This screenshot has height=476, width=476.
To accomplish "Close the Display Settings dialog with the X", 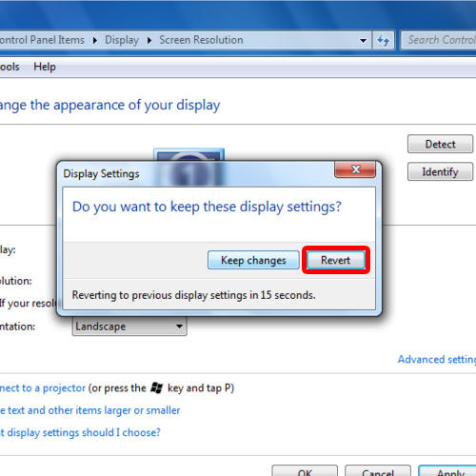I will [355, 169].
